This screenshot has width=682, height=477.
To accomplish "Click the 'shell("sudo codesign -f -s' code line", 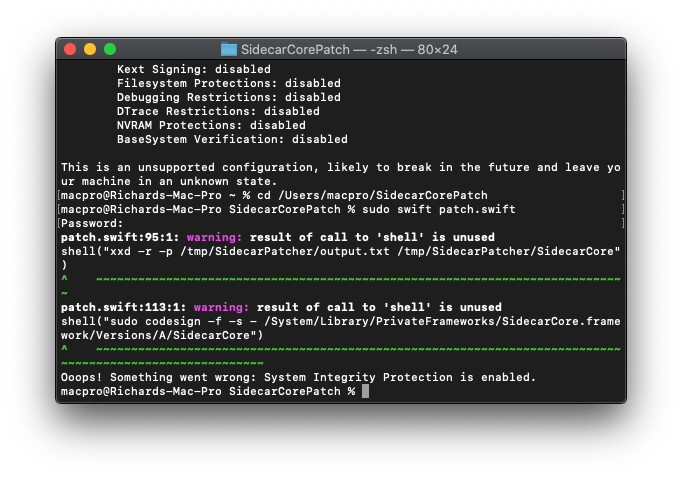I will pos(341,321).
